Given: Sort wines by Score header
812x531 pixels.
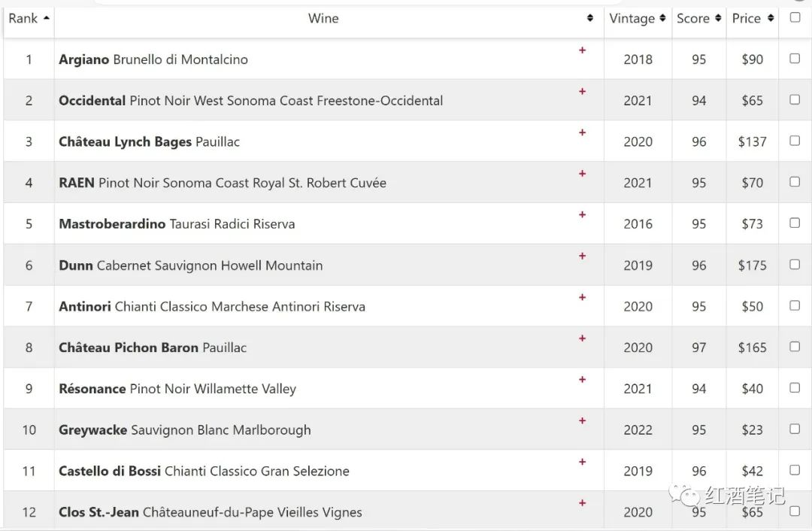Looking at the screenshot, I should [x=698, y=18].
